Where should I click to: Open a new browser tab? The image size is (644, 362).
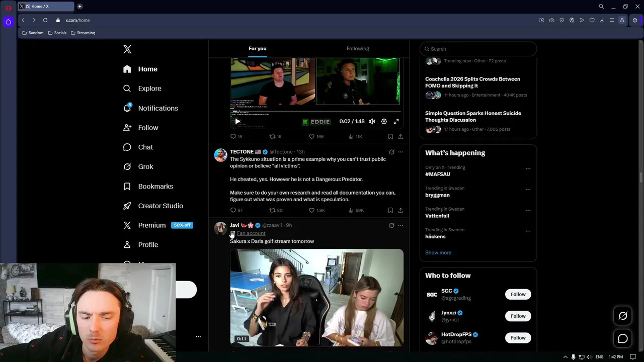(79, 7)
